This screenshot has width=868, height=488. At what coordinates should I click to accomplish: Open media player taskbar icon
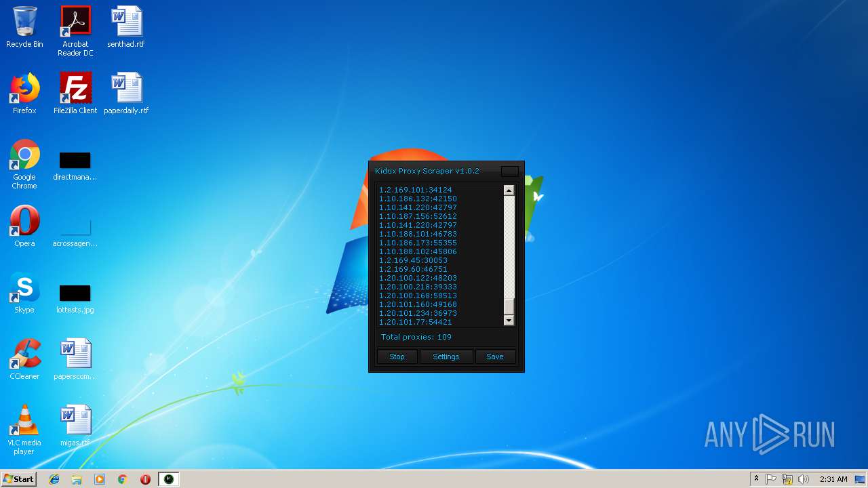100,479
